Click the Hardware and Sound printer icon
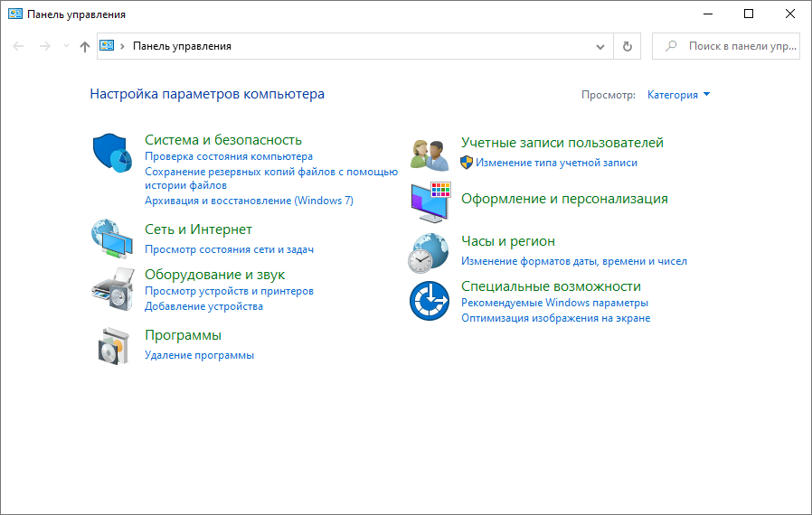812x515 pixels. click(113, 288)
